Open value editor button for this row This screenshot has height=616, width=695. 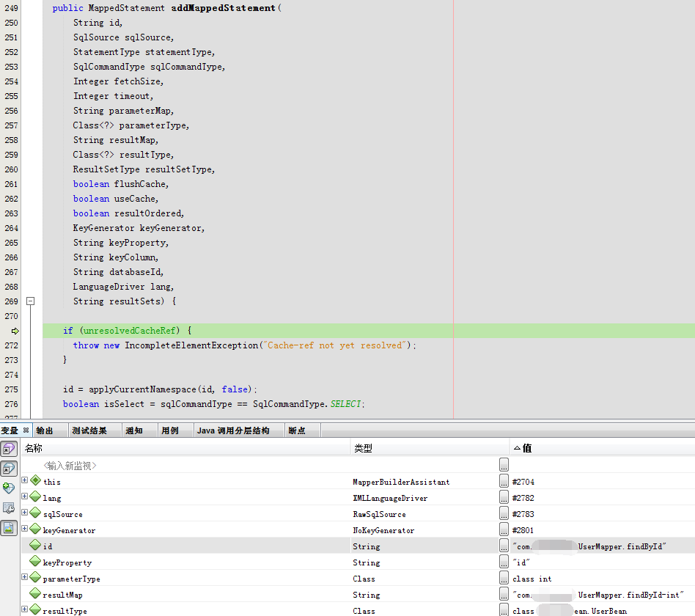click(x=504, y=481)
